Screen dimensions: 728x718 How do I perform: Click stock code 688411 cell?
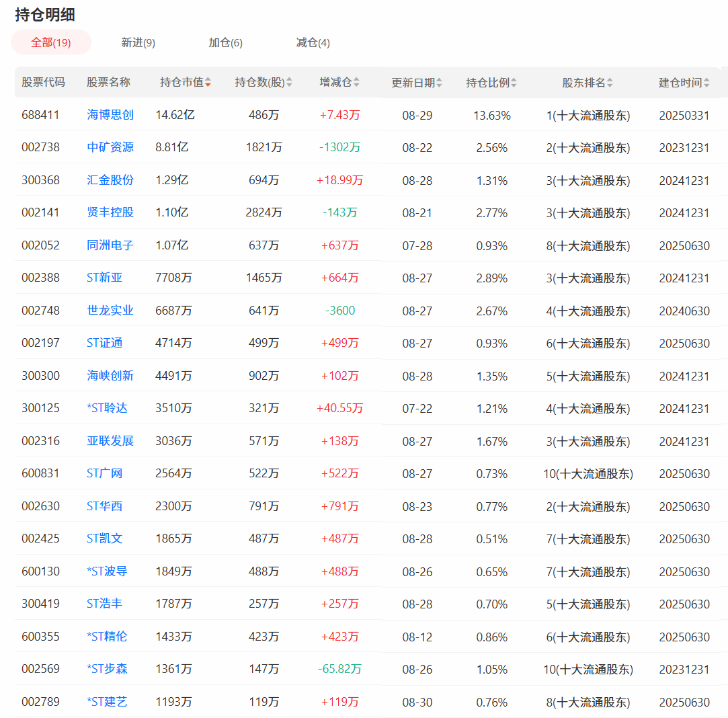point(40,115)
